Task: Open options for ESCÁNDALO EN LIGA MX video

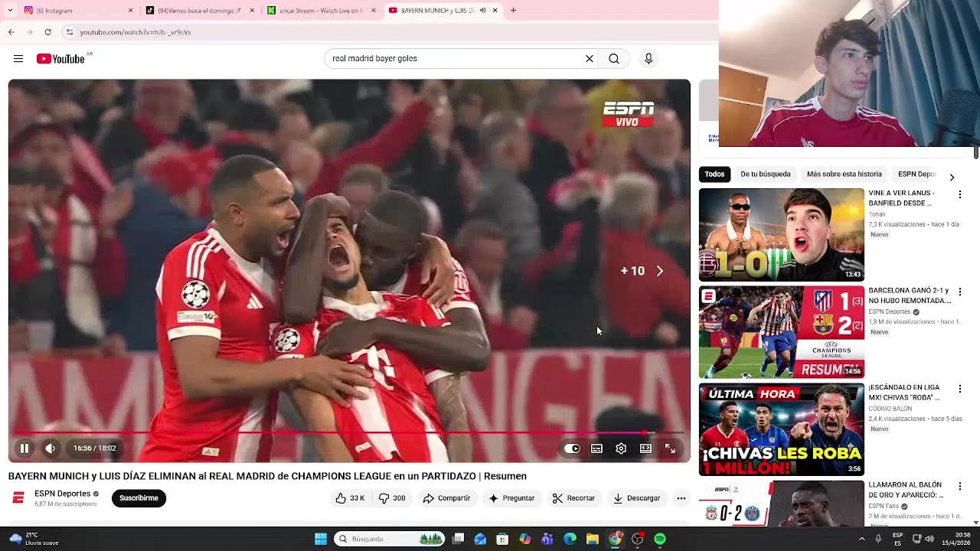Action: coord(959,389)
